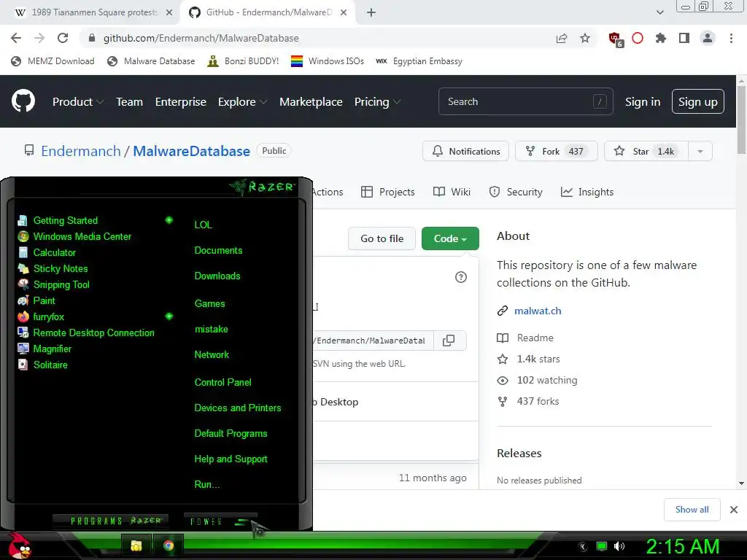This screenshot has width=747, height=560.
Task: Click the Notifications button
Action: click(x=466, y=152)
